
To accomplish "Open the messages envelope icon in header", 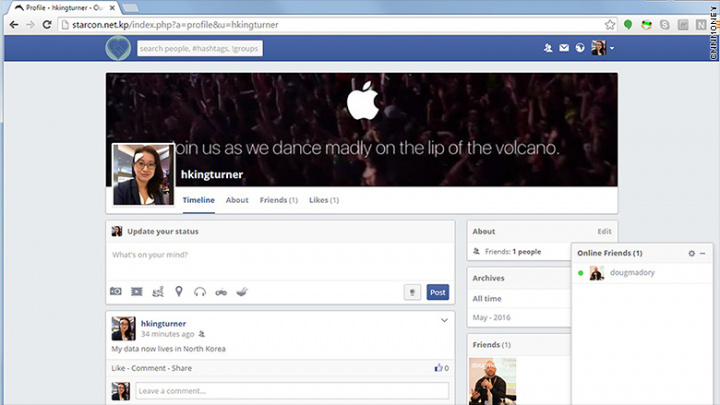I will point(564,48).
